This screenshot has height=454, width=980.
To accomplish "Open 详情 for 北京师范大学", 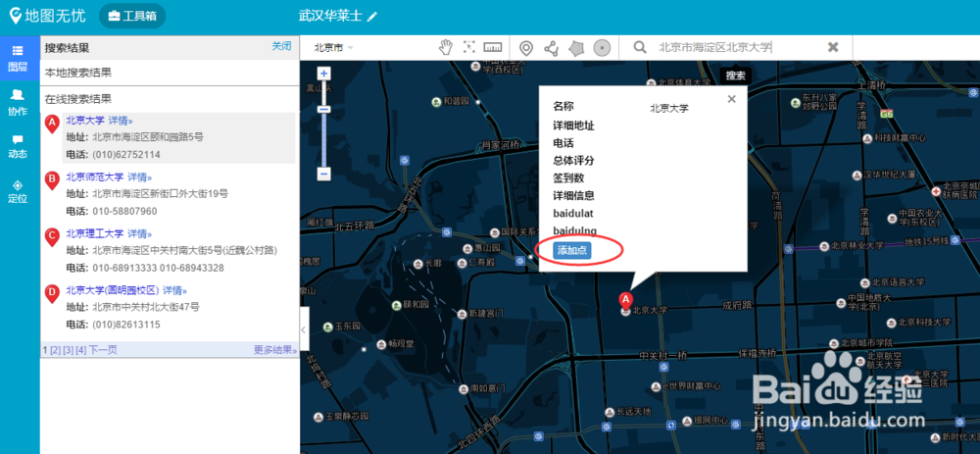I will click(140, 177).
